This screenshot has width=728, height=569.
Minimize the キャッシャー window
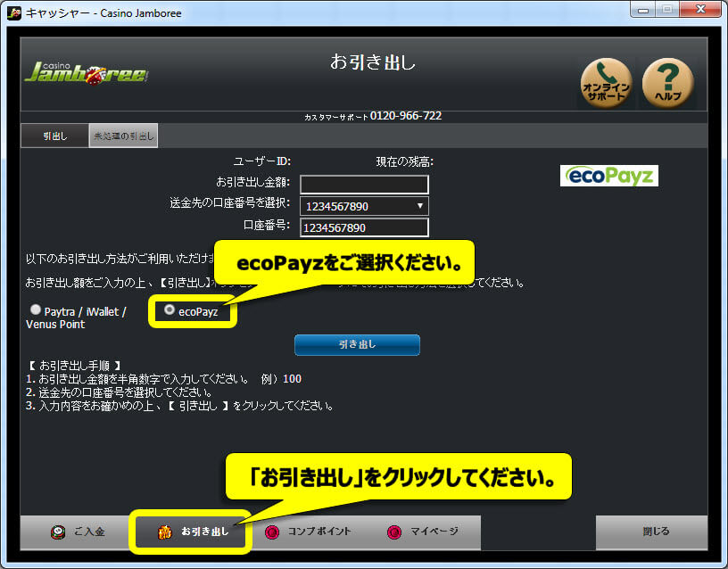click(643, 10)
